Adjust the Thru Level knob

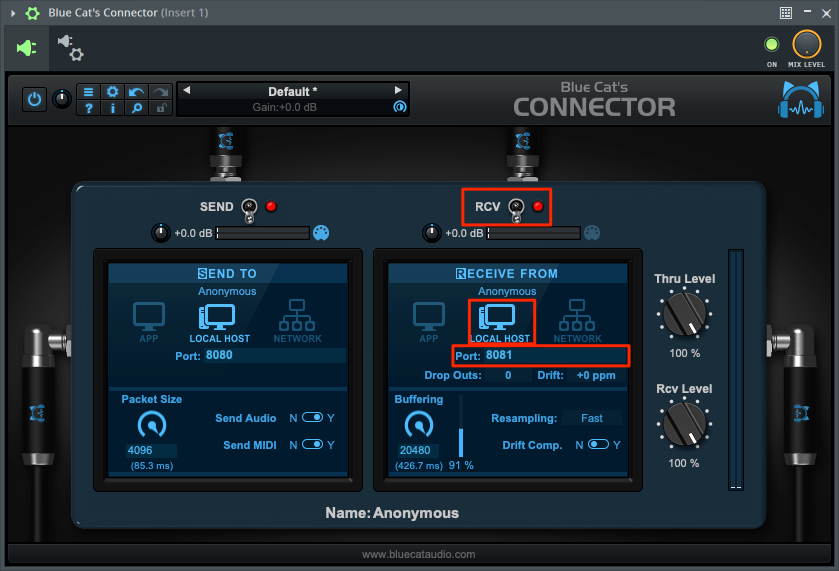[x=684, y=315]
